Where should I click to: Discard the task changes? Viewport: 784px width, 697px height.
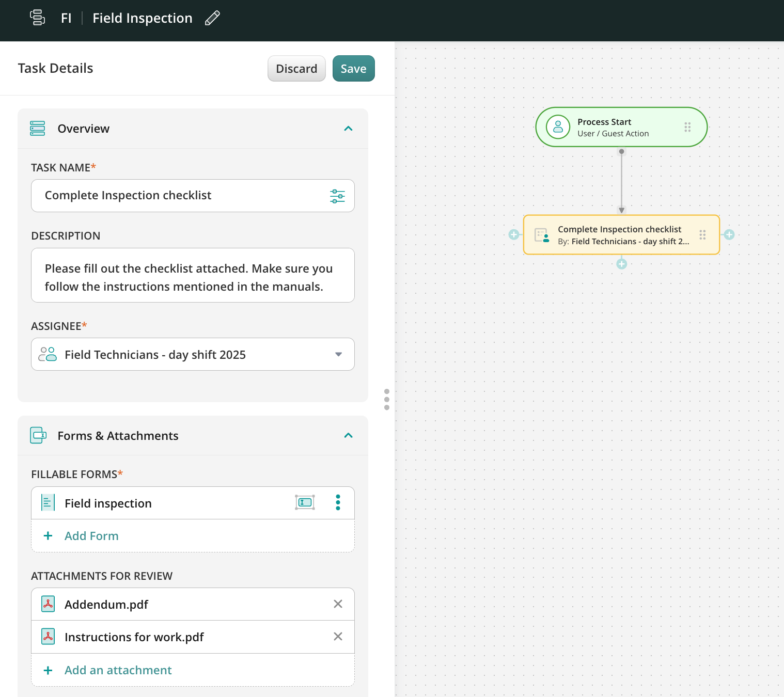coord(296,69)
